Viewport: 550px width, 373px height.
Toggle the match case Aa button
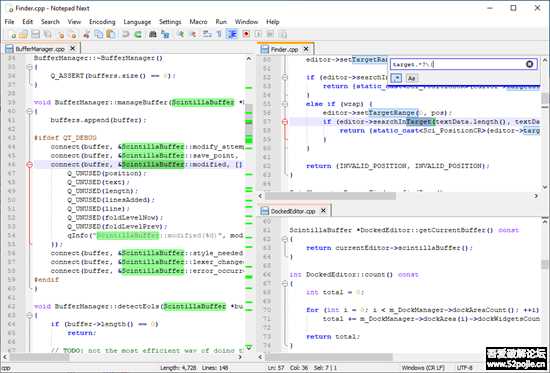411,78
